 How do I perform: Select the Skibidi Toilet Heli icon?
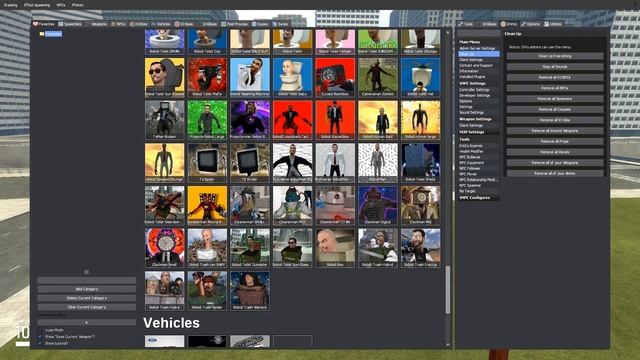(420, 77)
